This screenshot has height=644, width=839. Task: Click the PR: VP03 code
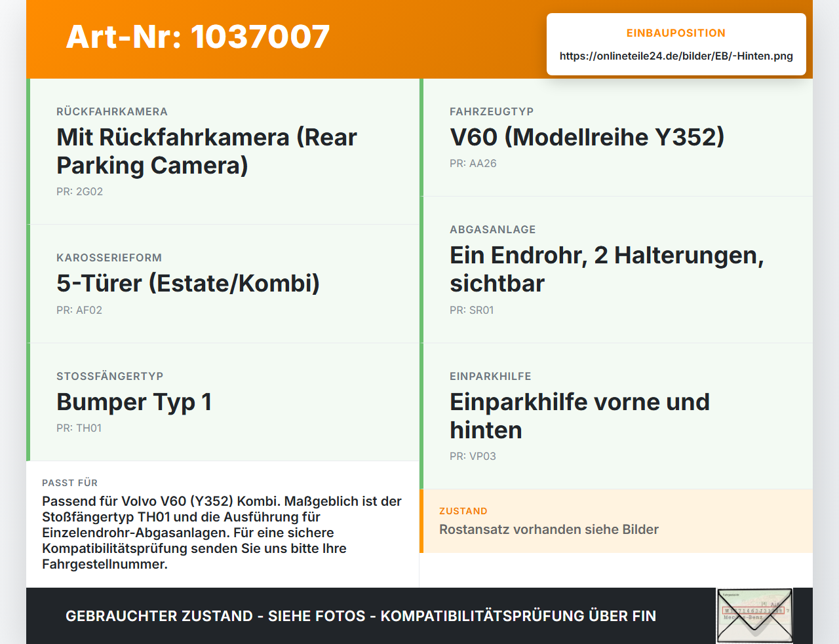(x=473, y=457)
